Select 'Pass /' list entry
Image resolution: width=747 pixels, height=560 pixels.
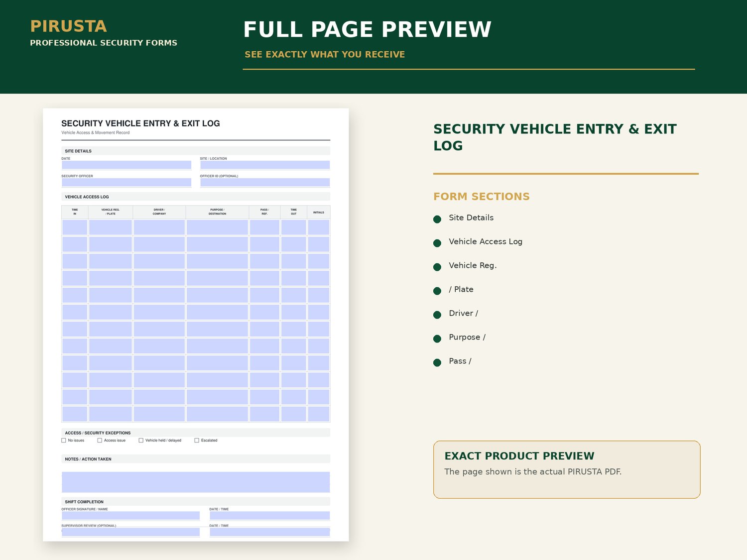click(460, 361)
